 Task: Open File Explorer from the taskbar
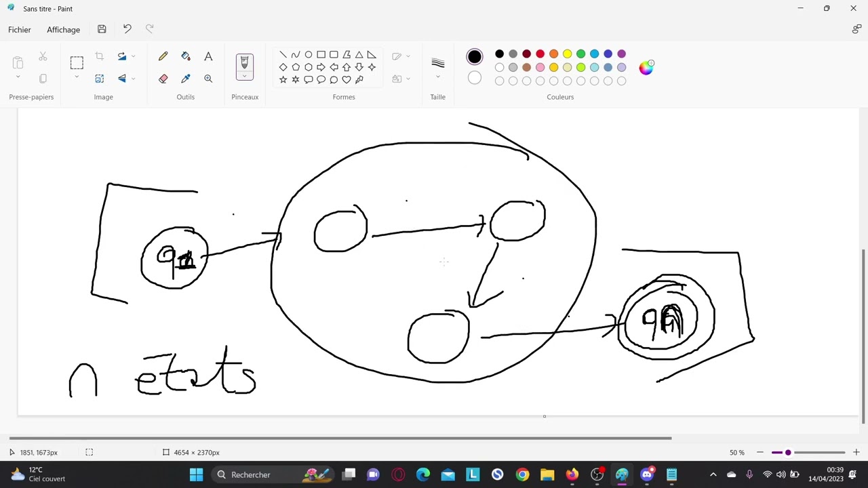tap(547, 474)
